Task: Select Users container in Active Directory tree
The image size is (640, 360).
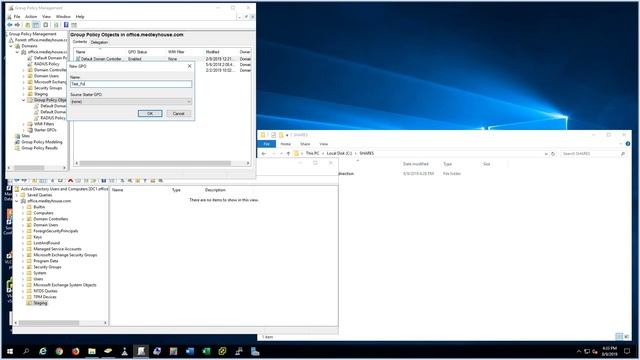Action: point(38,279)
